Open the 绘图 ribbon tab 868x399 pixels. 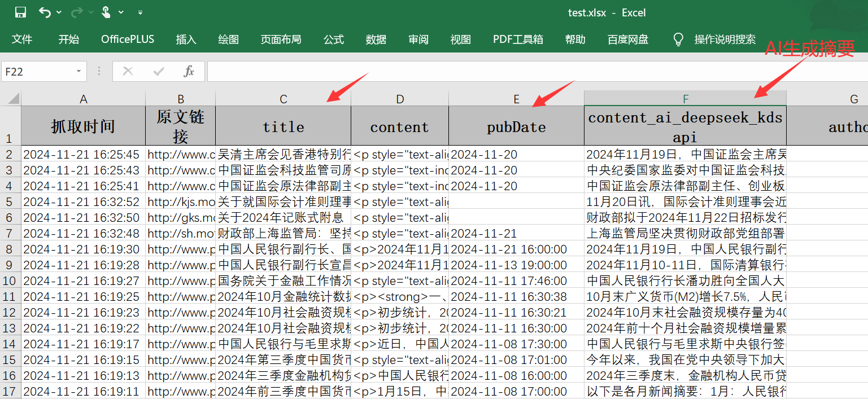tap(229, 40)
